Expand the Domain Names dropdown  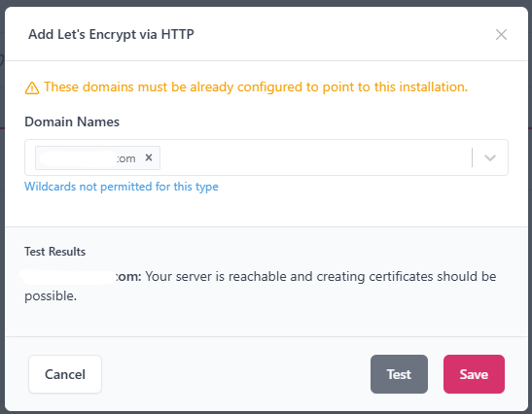coord(490,157)
